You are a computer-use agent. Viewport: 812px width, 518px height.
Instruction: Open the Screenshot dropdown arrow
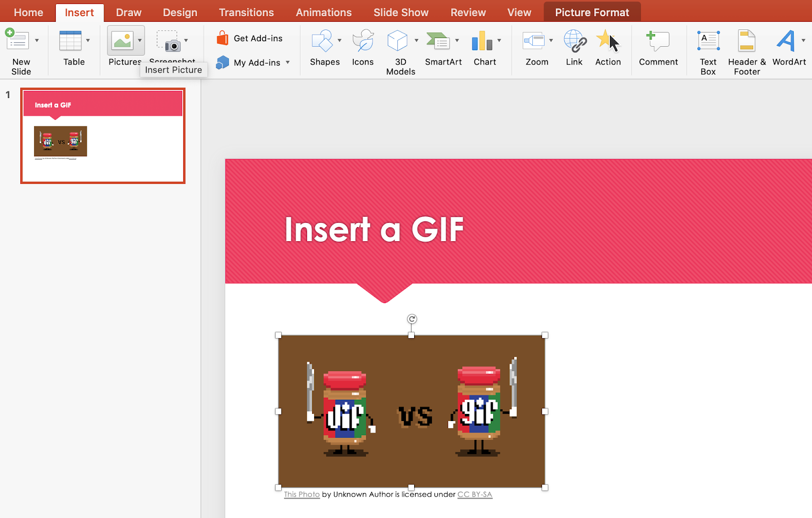(x=186, y=40)
